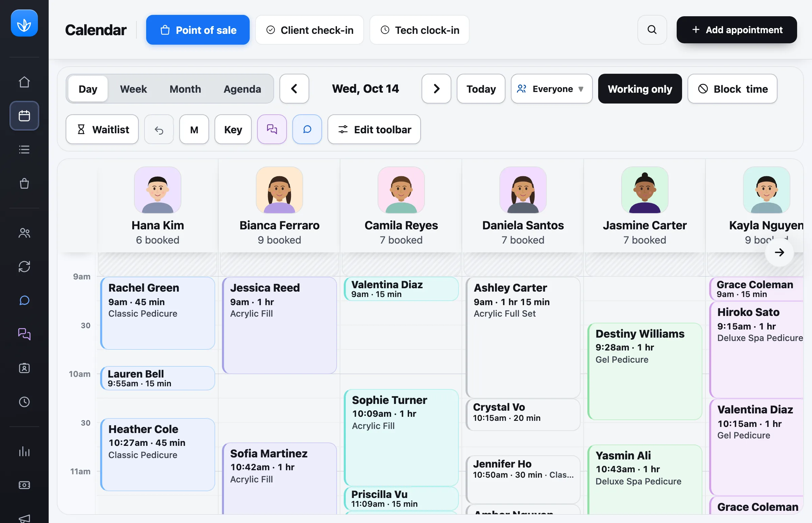The width and height of the screenshot is (812, 523).
Task: Open the blue chat bubble sidebar icon
Action: click(24, 300)
